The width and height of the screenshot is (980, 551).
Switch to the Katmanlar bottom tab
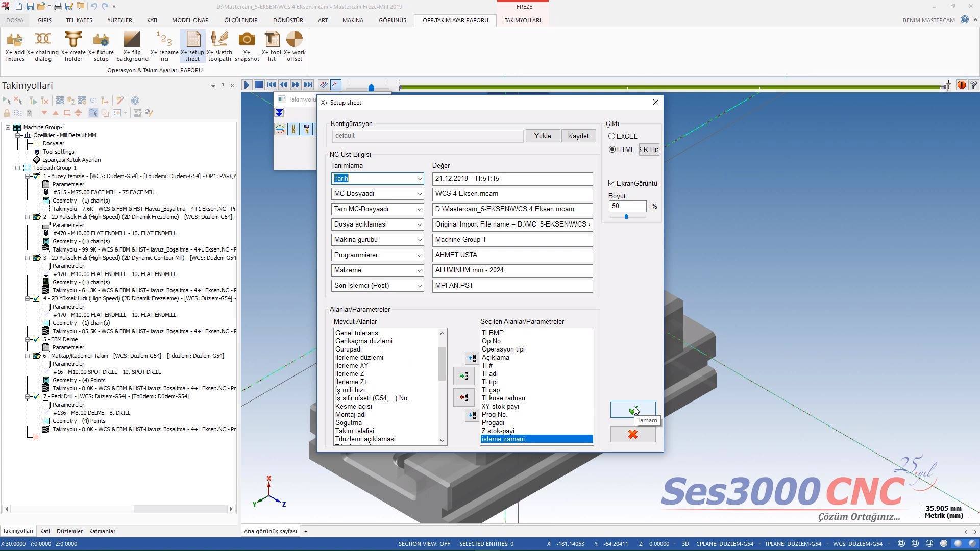point(102,531)
